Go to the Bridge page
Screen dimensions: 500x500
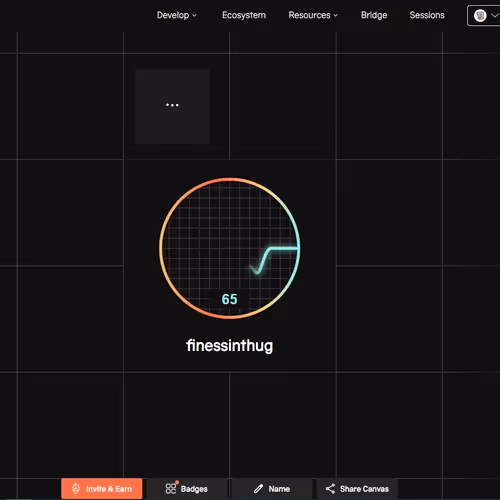pyautogui.click(x=374, y=15)
